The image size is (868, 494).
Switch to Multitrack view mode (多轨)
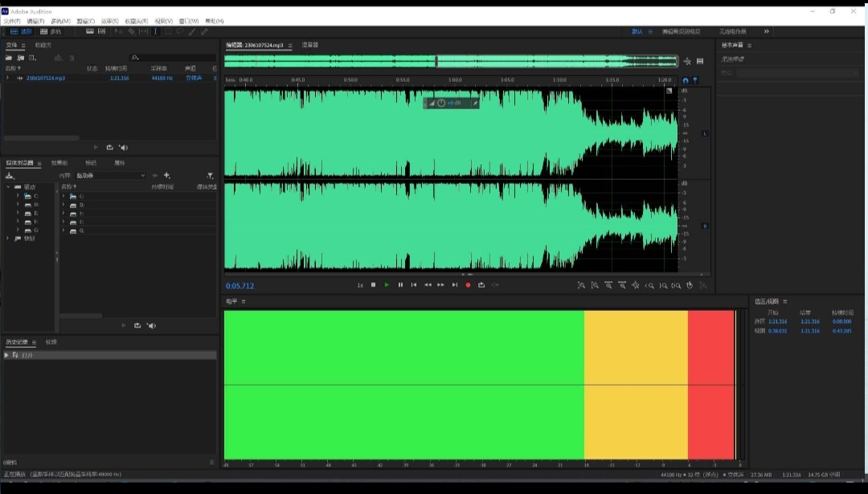coord(51,31)
